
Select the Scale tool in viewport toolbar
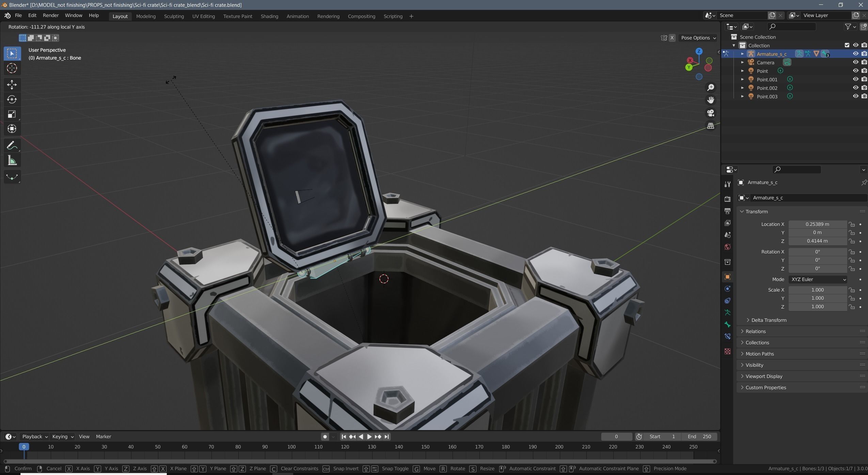point(12,114)
